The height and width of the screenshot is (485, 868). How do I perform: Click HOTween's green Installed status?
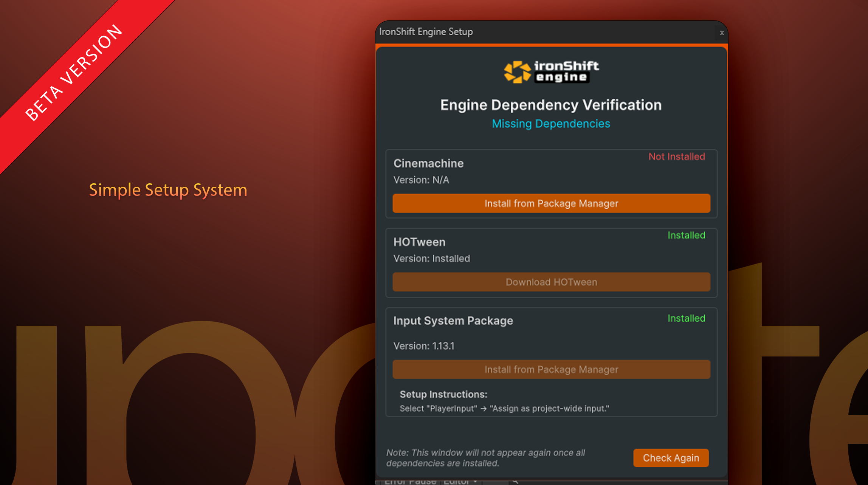pyautogui.click(x=686, y=235)
